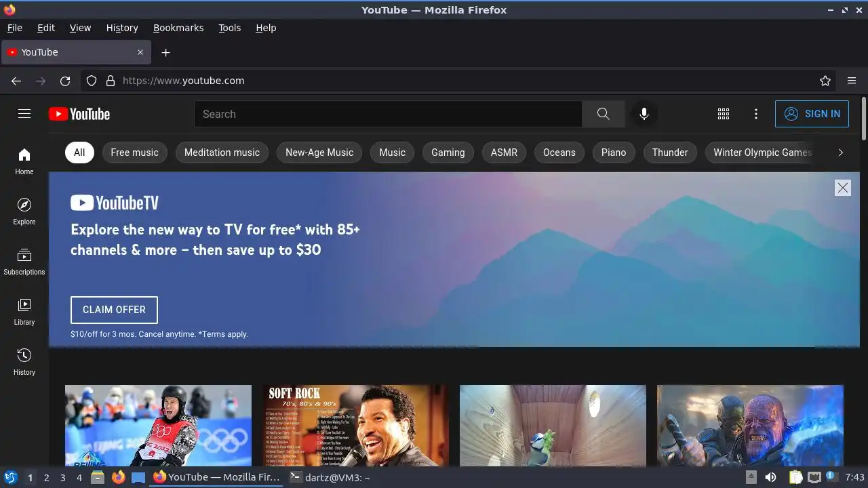The width and height of the screenshot is (868, 488).
Task: Open the blue bird video thumbnail
Action: pyautogui.click(x=553, y=426)
